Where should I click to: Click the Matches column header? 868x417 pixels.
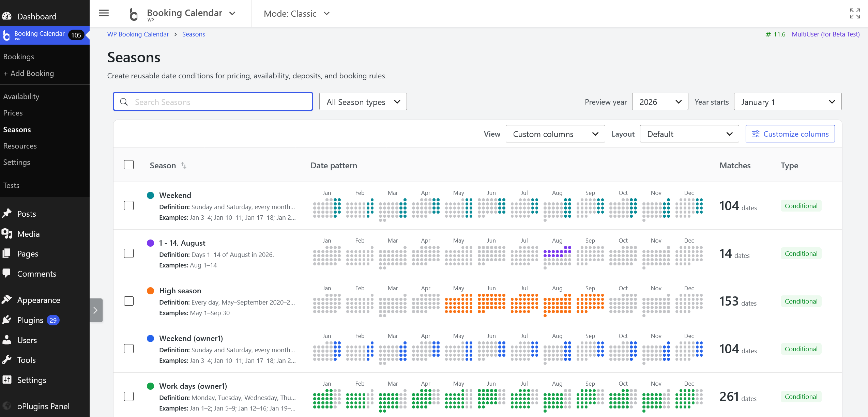pyautogui.click(x=735, y=166)
